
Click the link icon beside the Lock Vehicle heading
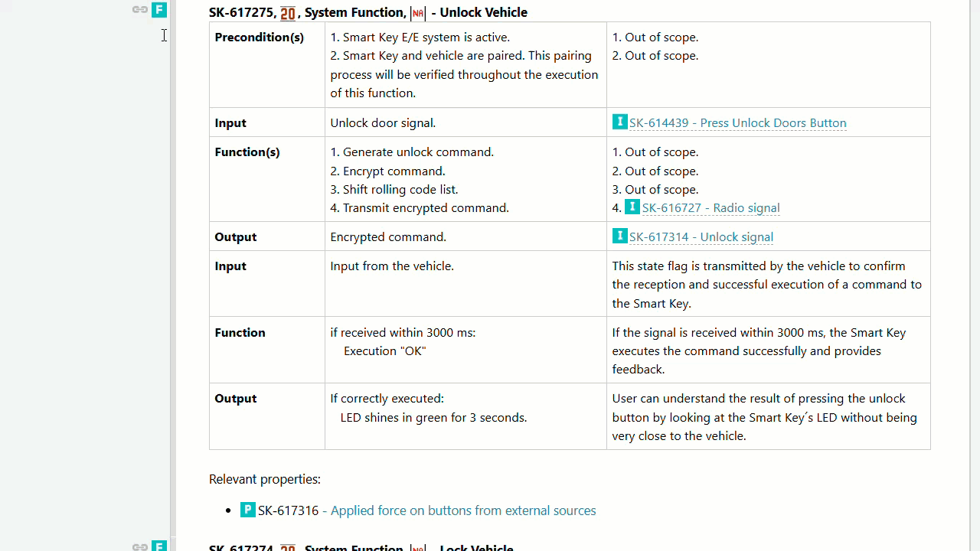pos(139,546)
